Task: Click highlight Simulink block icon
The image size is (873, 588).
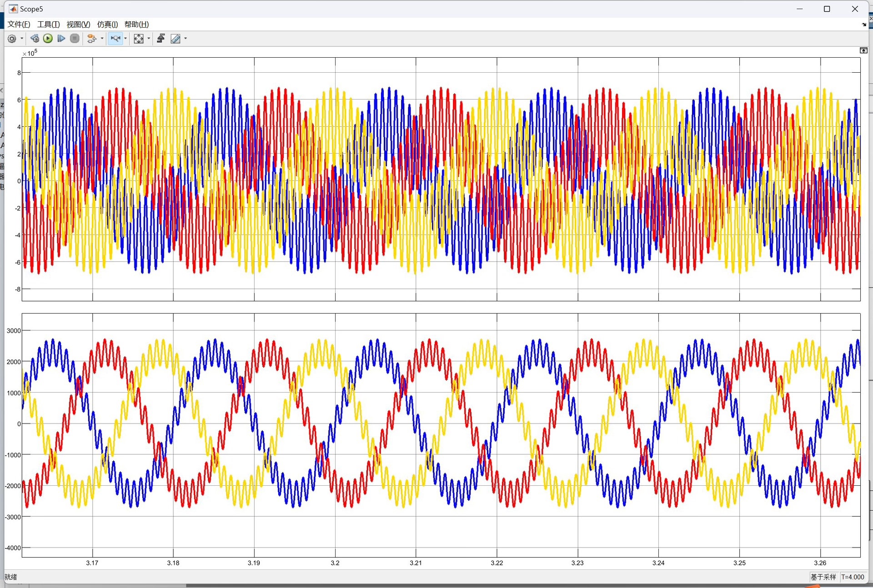Action: click(91, 39)
